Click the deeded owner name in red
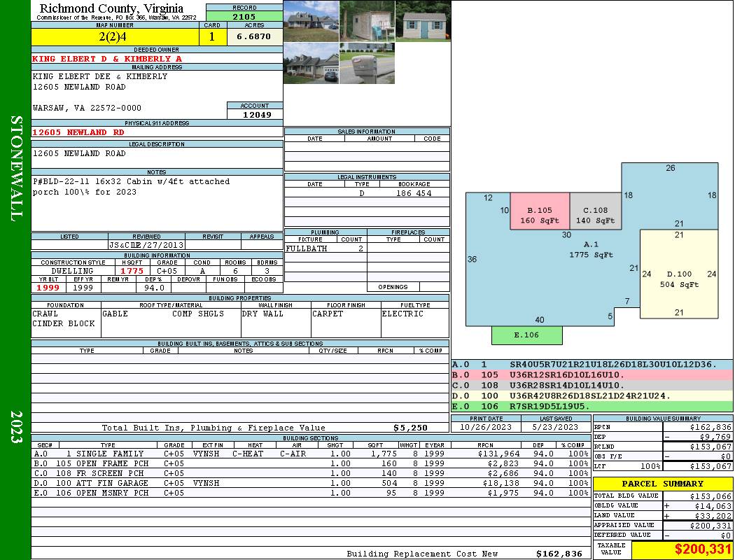This screenshot has width=735, height=560. [107, 59]
